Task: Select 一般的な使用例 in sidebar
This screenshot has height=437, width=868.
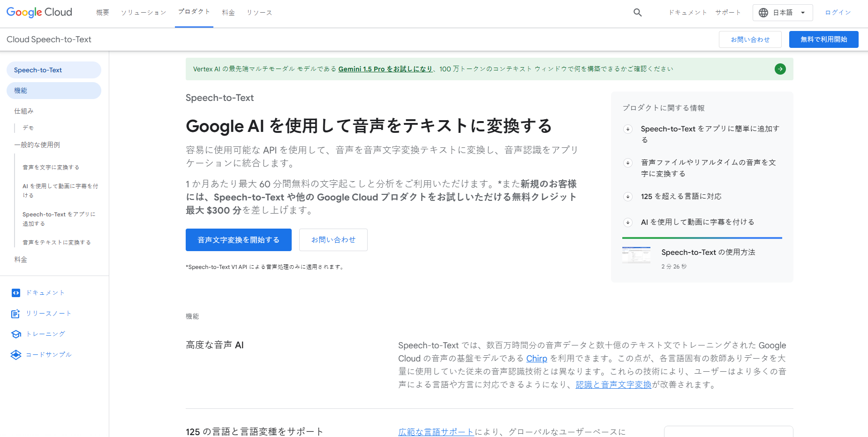Action: tap(37, 145)
